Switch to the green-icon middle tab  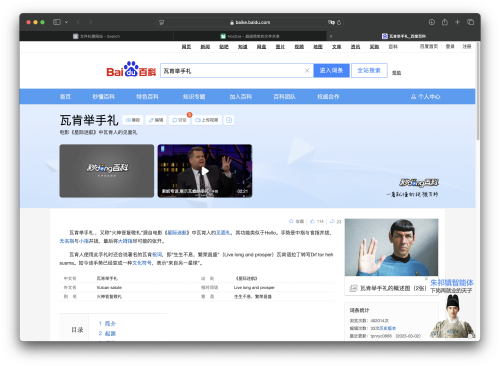pyautogui.click(x=250, y=36)
